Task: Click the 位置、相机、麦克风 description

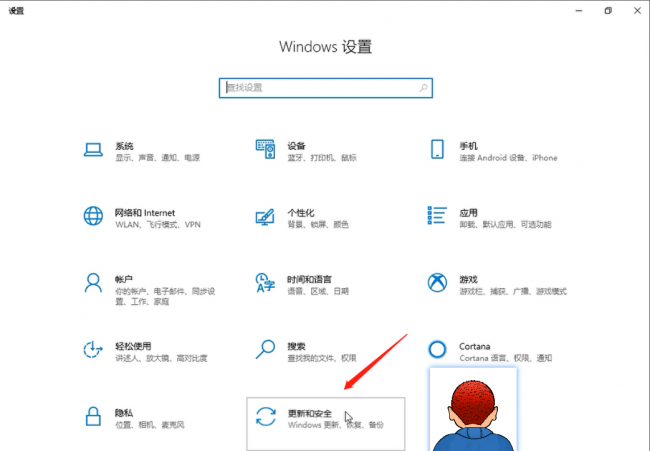Action: (150, 424)
